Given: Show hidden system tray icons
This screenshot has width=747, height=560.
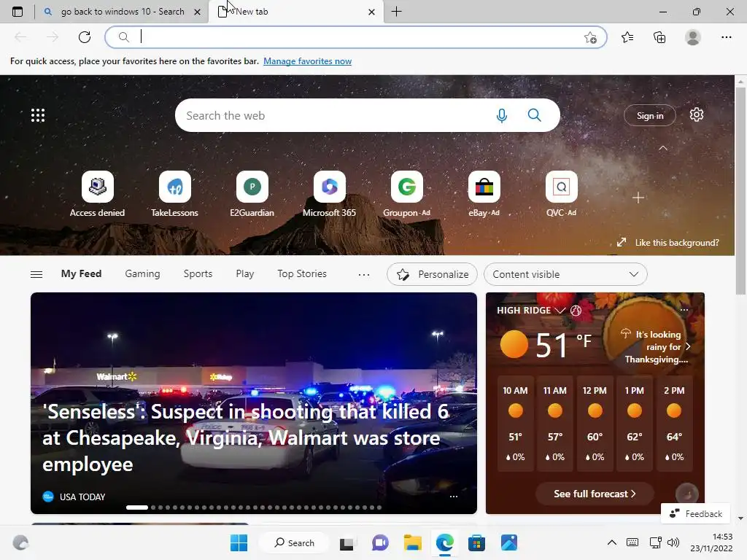Looking at the screenshot, I should (x=612, y=542).
